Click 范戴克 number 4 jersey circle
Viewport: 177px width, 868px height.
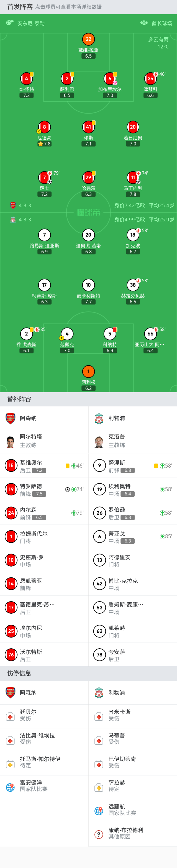tap(67, 334)
